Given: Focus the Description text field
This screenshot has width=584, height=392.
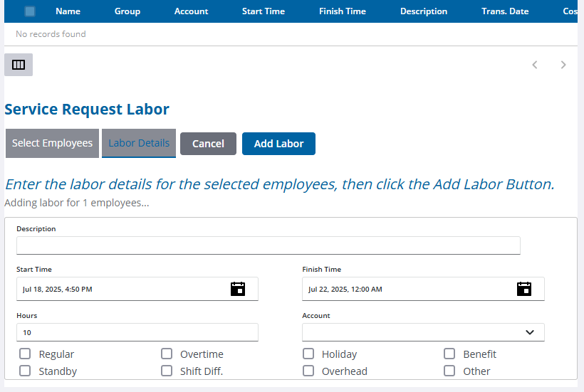Looking at the screenshot, I should (x=268, y=245).
